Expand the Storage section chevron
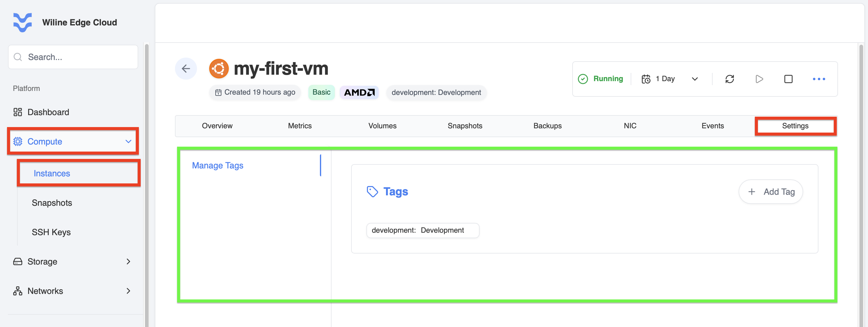 tap(128, 261)
